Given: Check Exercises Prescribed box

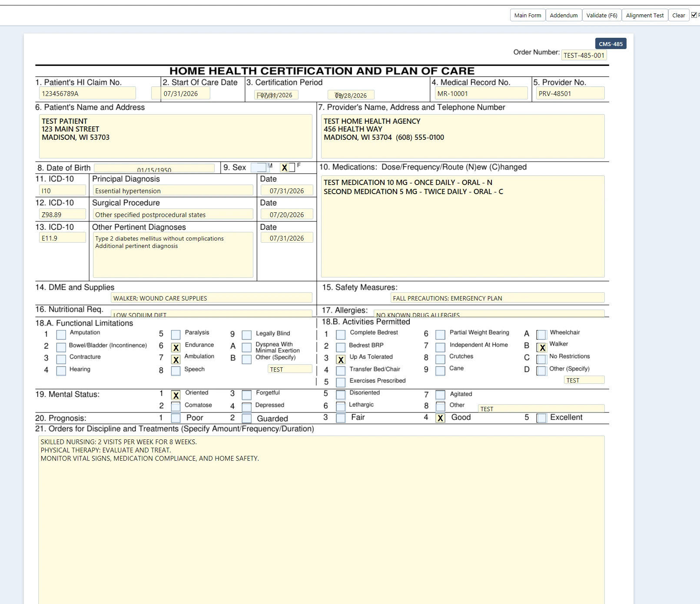Looking at the screenshot, I should [x=341, y=382].
